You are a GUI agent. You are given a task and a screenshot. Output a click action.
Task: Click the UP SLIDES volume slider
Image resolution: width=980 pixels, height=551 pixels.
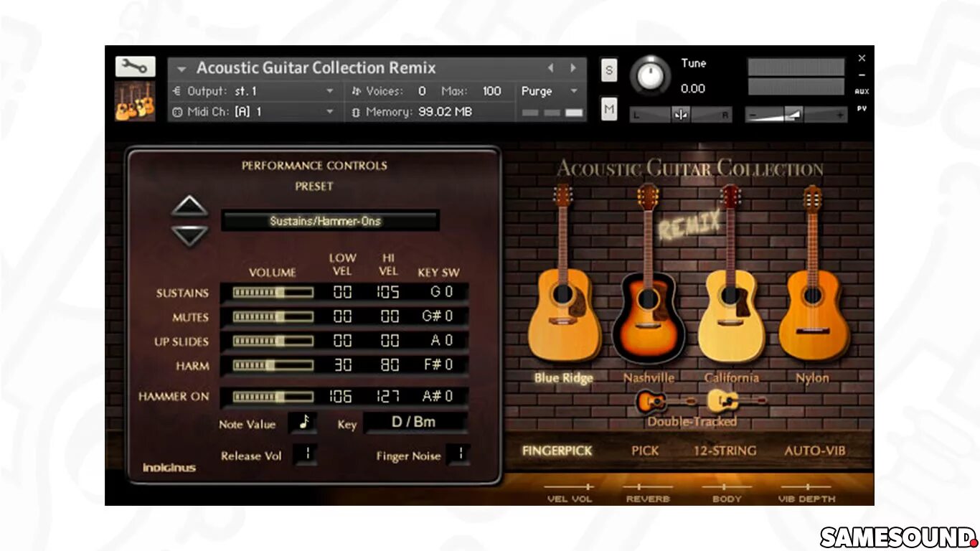[273, 342]
